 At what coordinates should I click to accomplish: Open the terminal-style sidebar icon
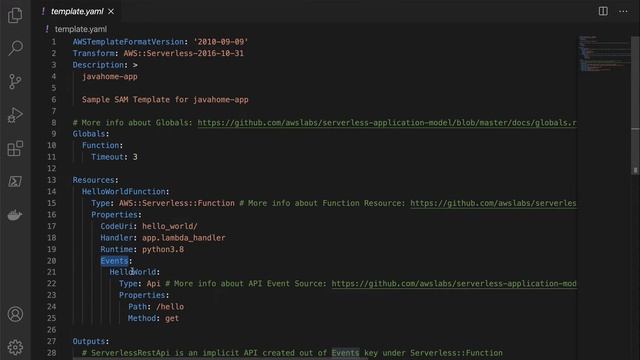click(x=15, y=181)
